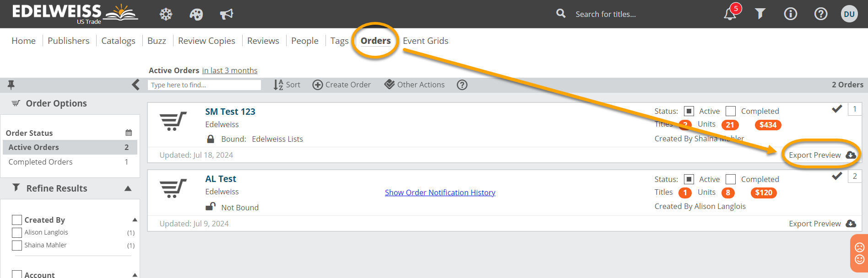Collapse the Account filter group
The height and width of the screenshot is (278, 868).
coord(135,275)
